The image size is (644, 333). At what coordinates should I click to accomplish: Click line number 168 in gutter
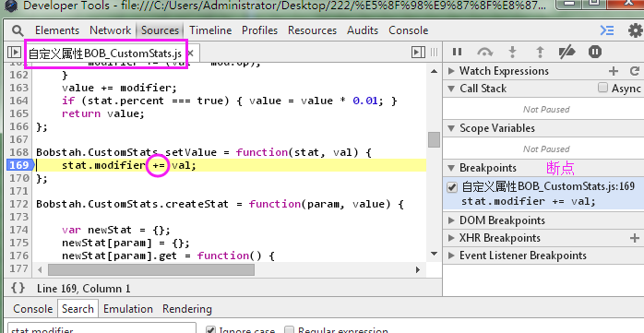point(18,152)
